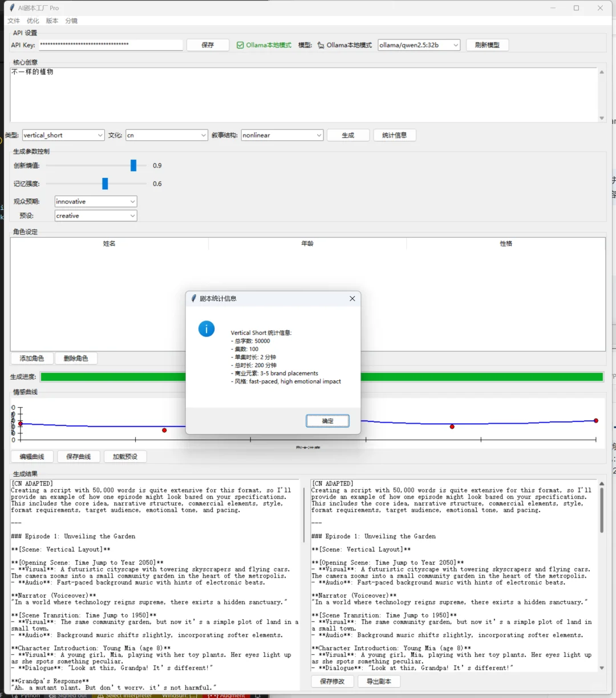Image resolution: width=616 pixels, height=698 pixels.
Task: Open the 文件 menu
Action: coord(14,21)
